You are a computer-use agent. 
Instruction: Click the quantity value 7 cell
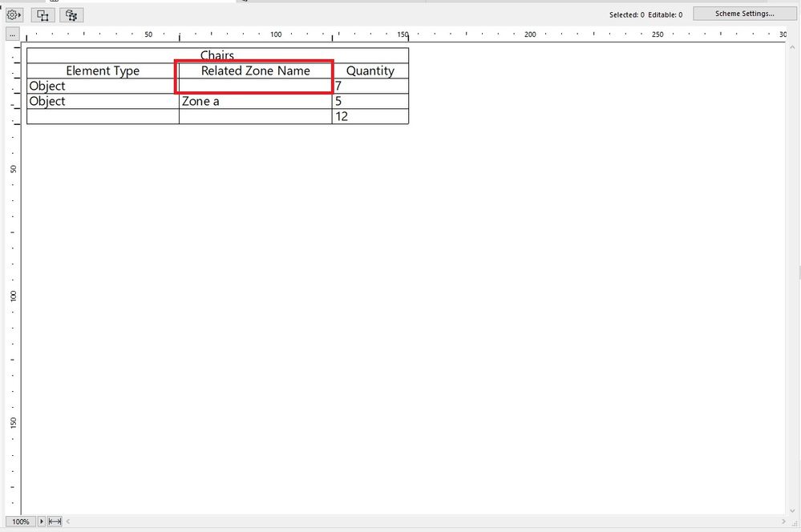(x=338, y=86)
